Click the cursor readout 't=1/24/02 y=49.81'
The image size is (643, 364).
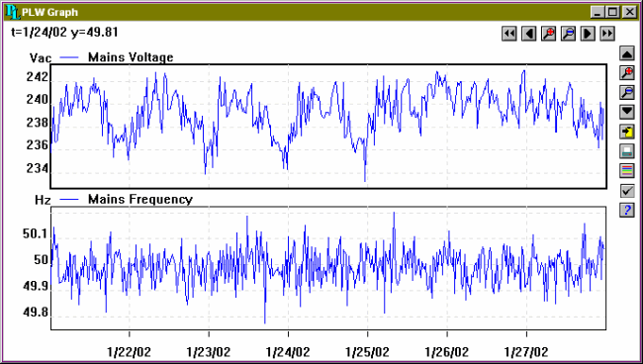pos(64,32)
